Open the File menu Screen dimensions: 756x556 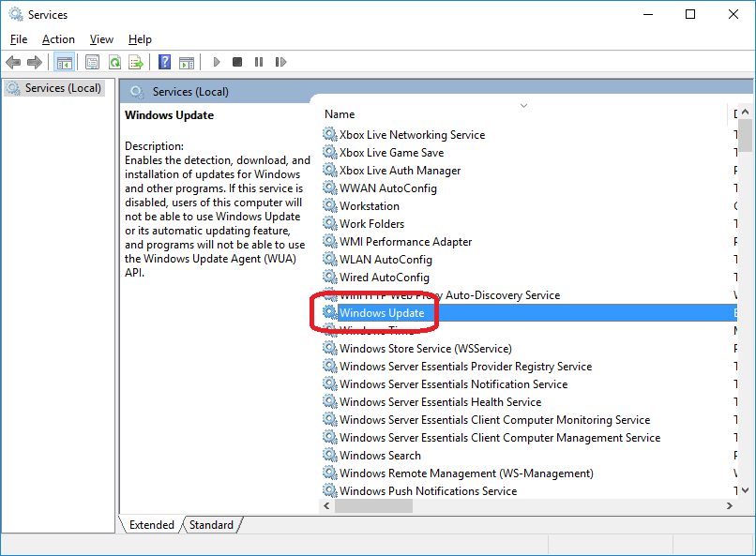(x=19, y=39)
